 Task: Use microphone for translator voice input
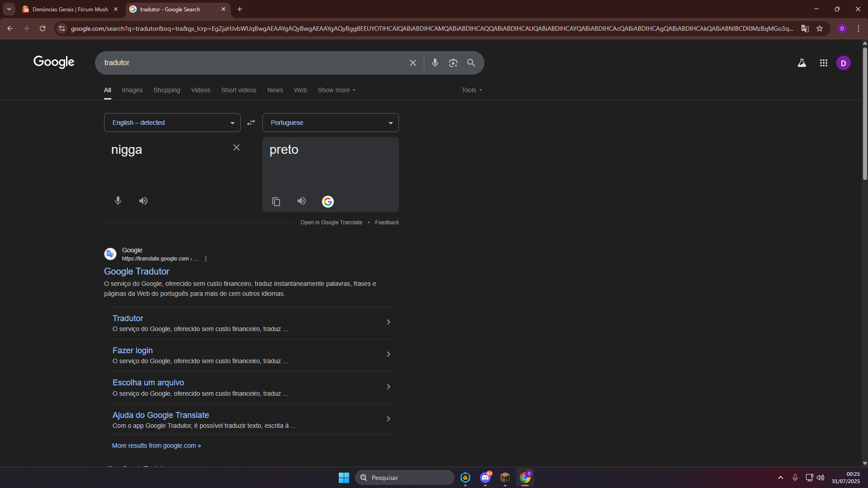(118, 201)
